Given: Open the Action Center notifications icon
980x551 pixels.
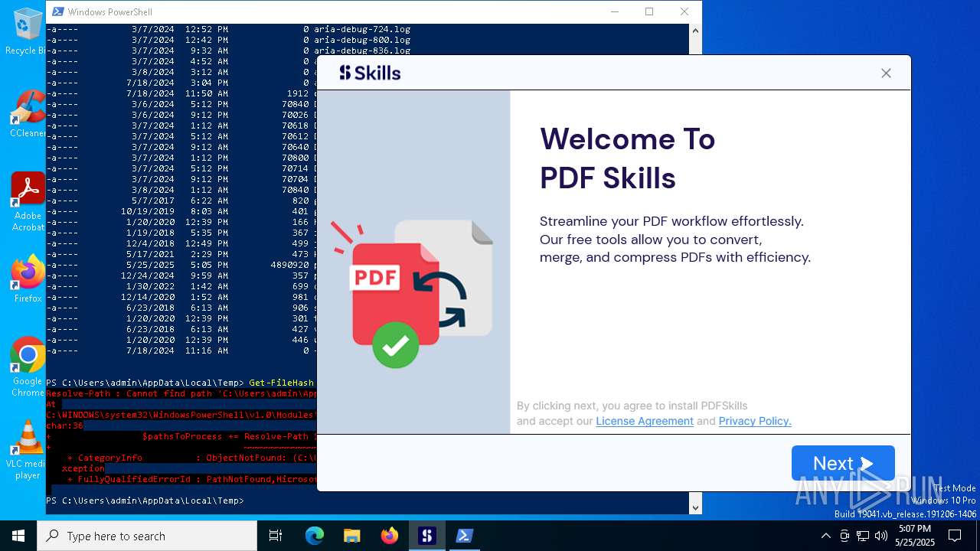Looking at the screenshot, I should (x=955, y=536).
